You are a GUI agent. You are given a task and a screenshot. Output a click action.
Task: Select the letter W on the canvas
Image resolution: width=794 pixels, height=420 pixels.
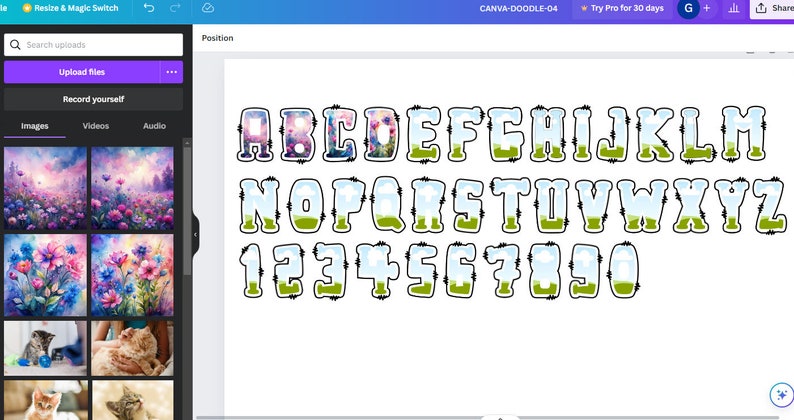(x=643, y=205)
